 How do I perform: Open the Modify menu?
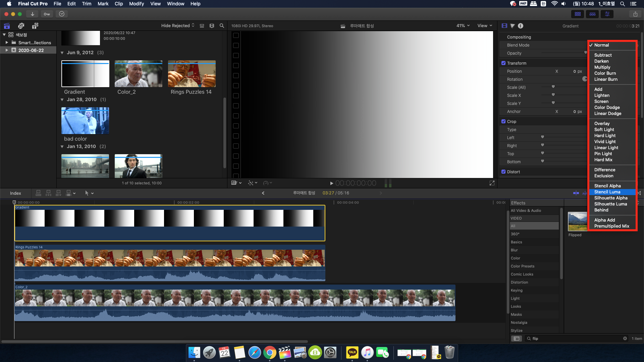(x=136, y=4)
